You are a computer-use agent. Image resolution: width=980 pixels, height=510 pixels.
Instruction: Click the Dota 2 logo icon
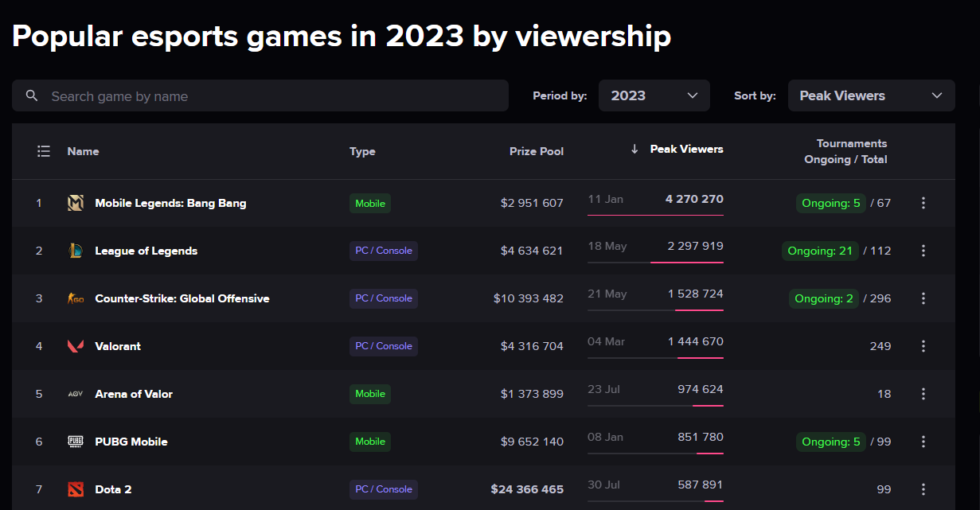coord(76,489)
